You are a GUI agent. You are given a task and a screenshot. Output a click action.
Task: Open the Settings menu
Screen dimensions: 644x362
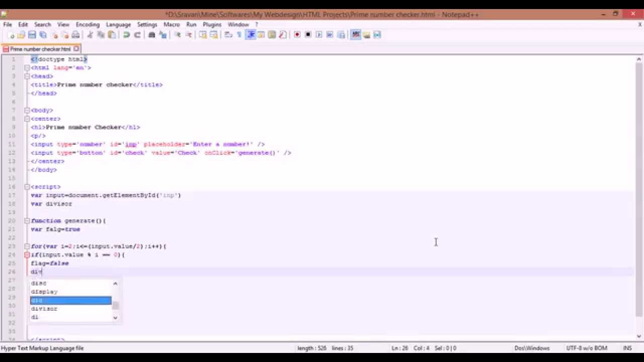coord(147,24)
